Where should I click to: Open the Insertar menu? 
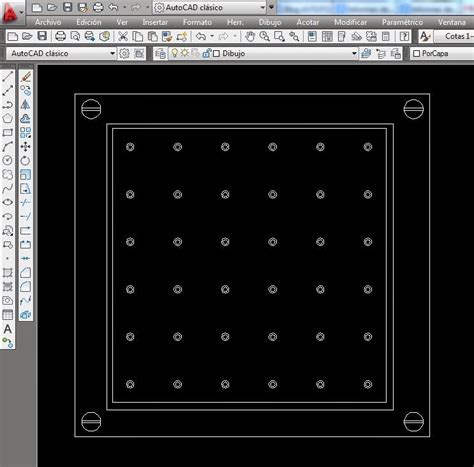pyautogui.click(x=155, y=22)
